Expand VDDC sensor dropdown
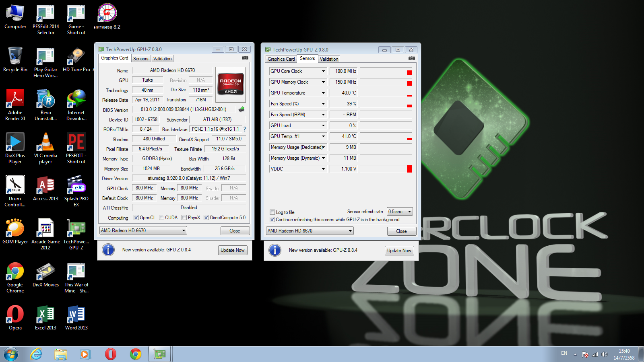Viewport: 644px width, 362px height. coord(323,169)
